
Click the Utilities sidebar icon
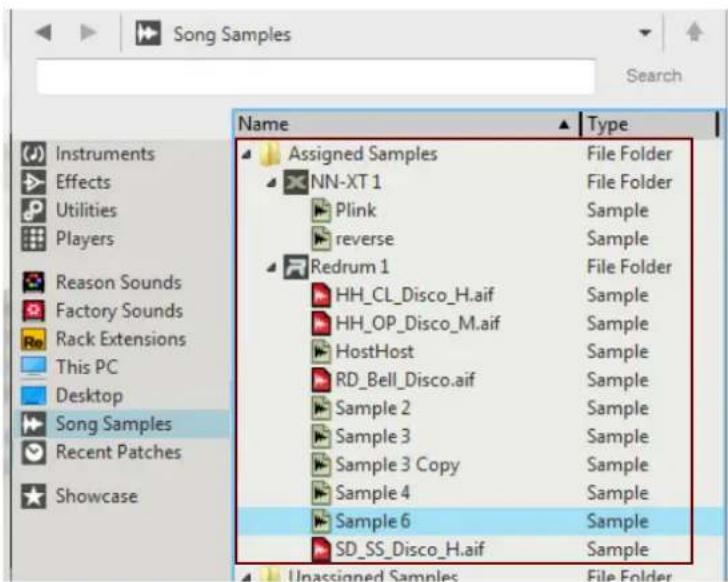(x=33, y=210)
